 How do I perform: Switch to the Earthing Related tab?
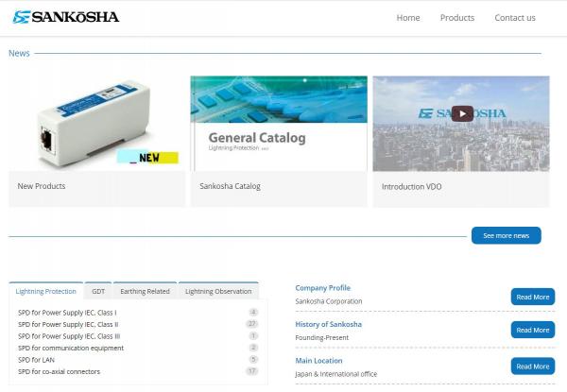pos(145,291)
